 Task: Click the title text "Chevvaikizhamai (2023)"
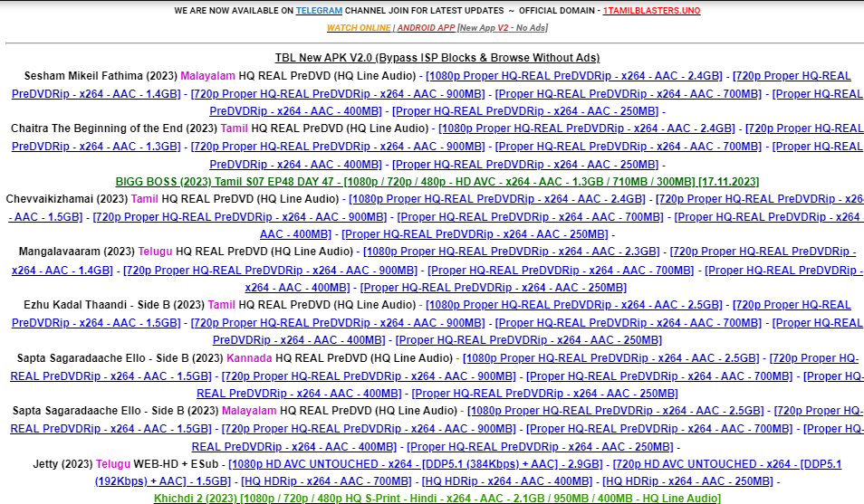[x=67, y=199]
